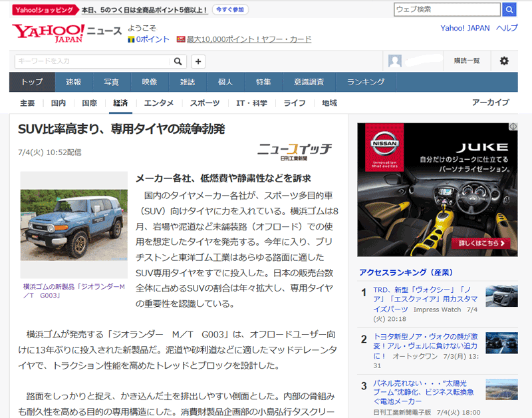The height and width of the screenshot is (418, 532).
Task: Focus the ウェブ検索 search field
Action: coord(447,9)
